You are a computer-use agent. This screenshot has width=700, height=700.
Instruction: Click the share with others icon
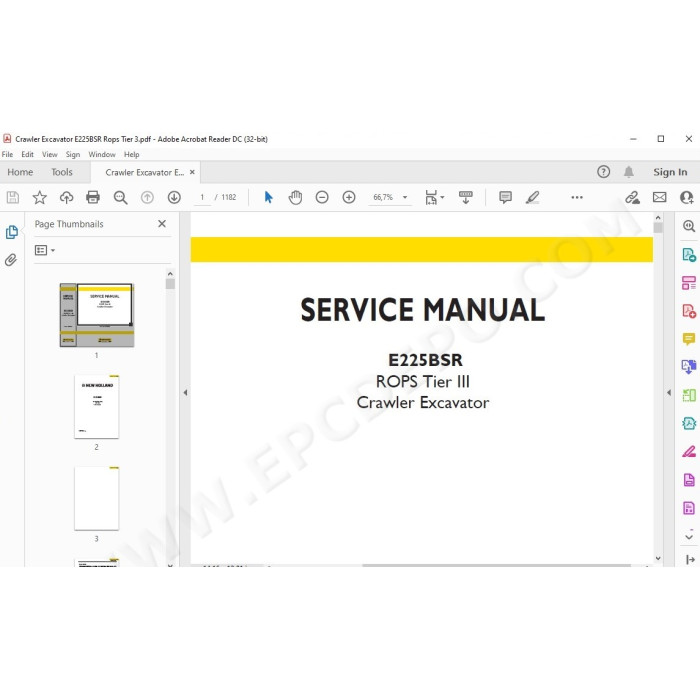coord(686,197)
